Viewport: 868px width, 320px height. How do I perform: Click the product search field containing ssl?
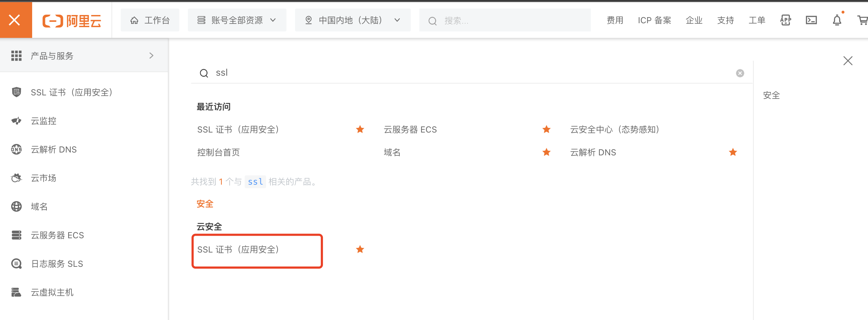click(472, 73)
